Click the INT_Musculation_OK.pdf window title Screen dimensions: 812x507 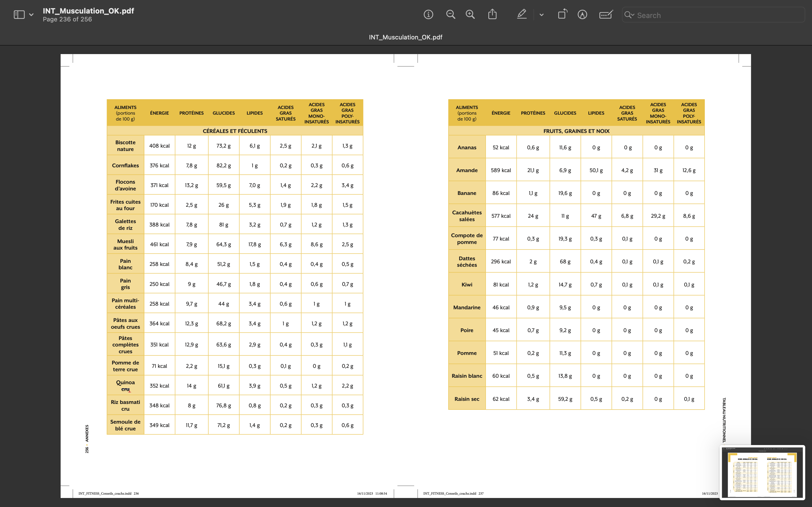pyautogui.click(x=88, y=11)
